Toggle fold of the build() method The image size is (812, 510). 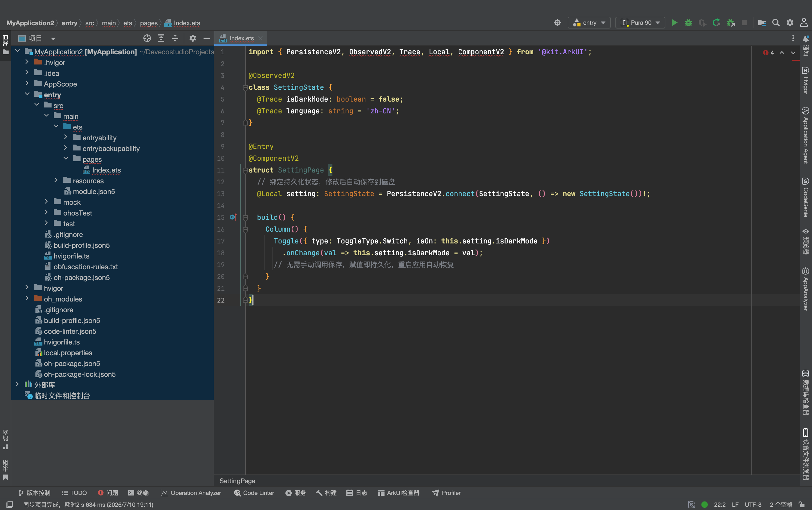[x=245, y=218]
